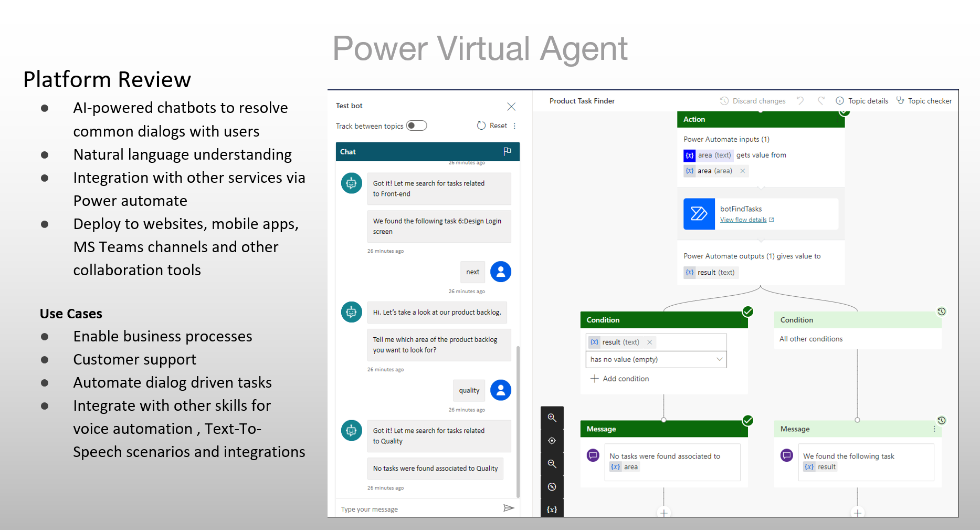
Task: Click Product Task Finder title
Action: coord(582,101)
